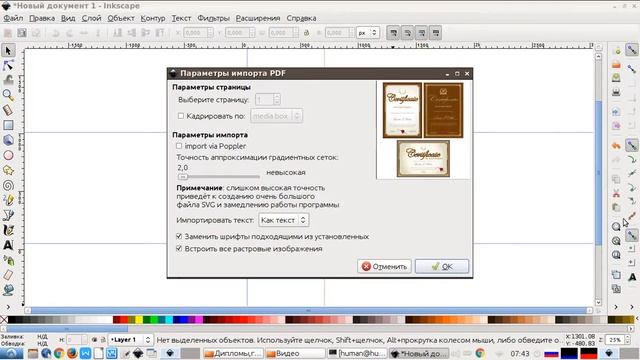Click the OK button in import dialog
Viewport: 640px width, 360px height.
tap(442, 266)
